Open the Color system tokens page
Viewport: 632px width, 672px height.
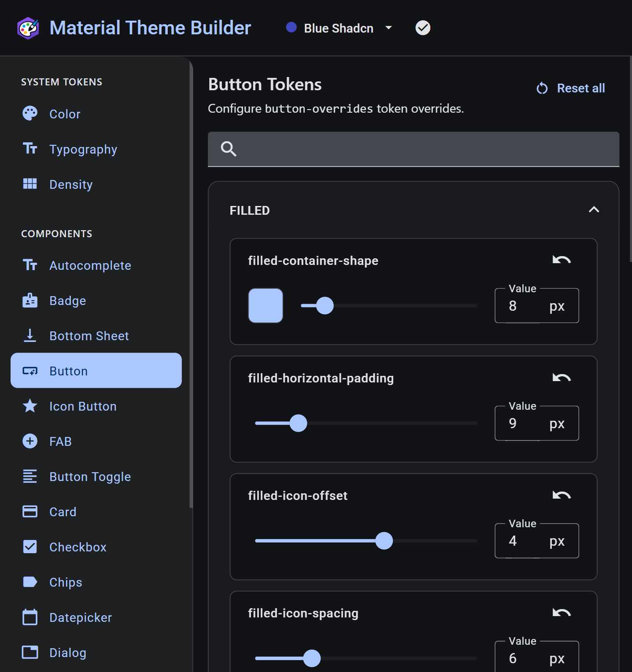click(96, 114)
